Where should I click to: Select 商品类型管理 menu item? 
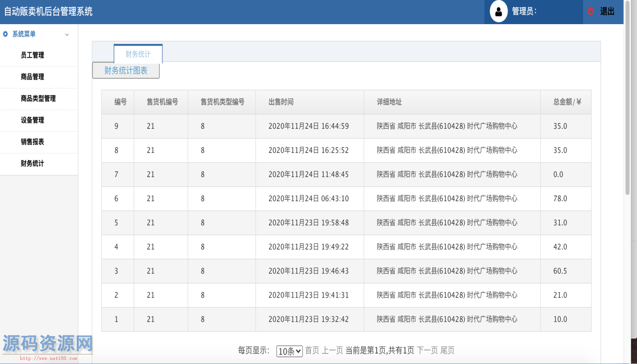[38, 98]
